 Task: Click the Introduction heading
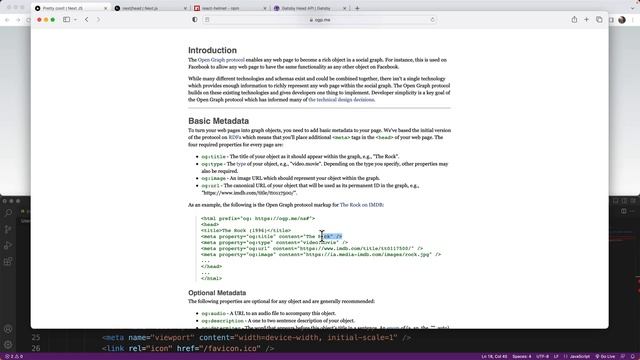click(212, 50)
